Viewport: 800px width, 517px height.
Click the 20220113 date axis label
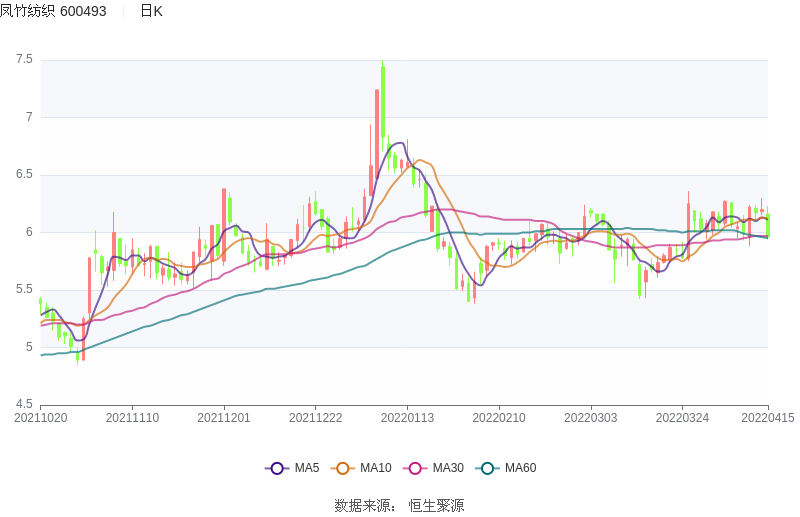(407, 418)
